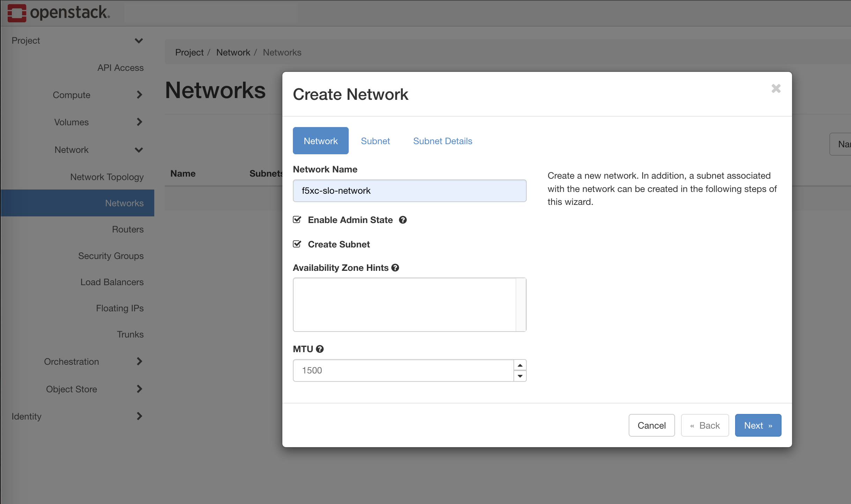Switch to the Subnet tab
851x504 pixels.
point(375,141)
